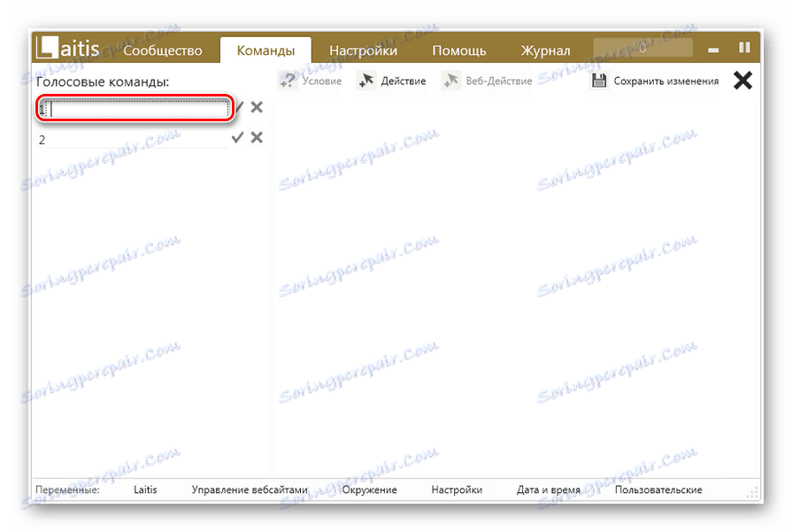792x532 pixels.
Task: Confirm voice command 2 with checkmark
Action: click(x=237, y=137)
